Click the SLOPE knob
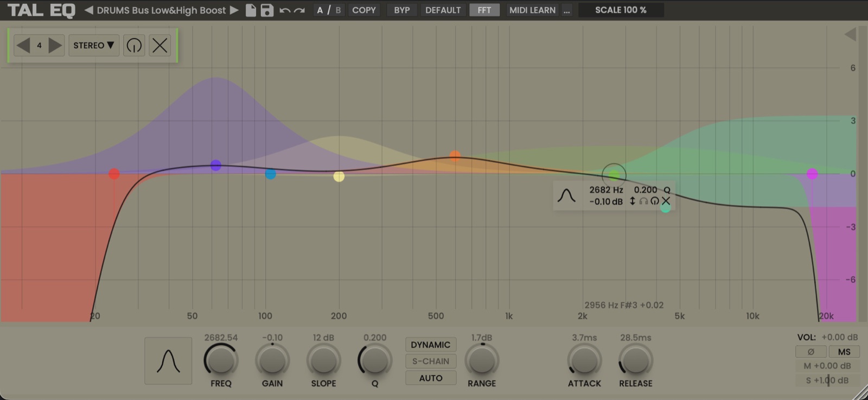 click(324, 360)
